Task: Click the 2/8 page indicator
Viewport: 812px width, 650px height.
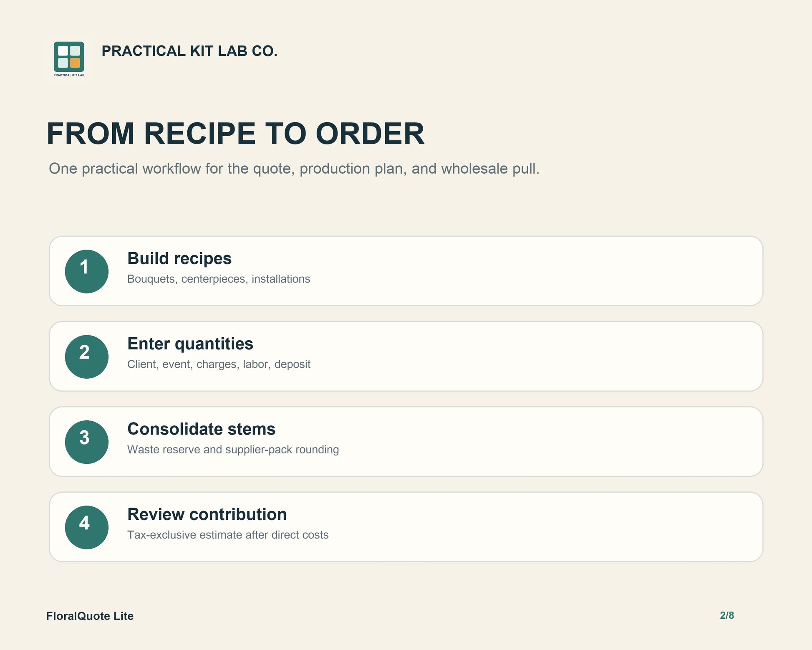Action: coord(727,615)
